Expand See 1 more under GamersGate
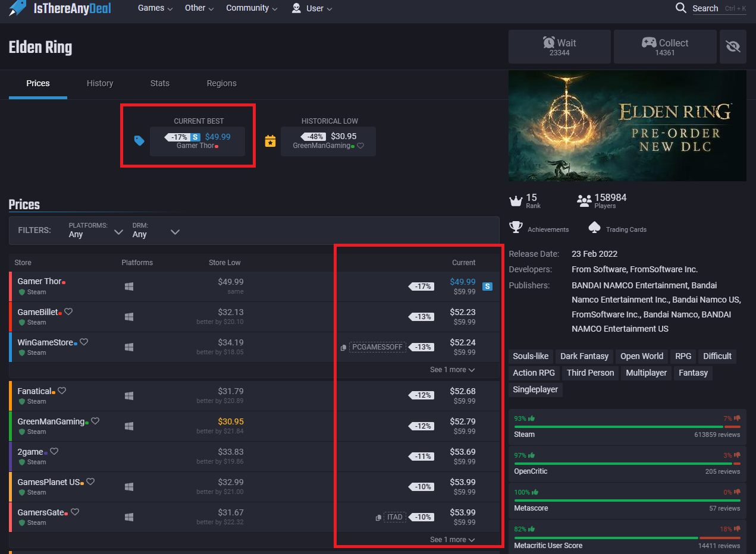 click(x=452, y=540)
